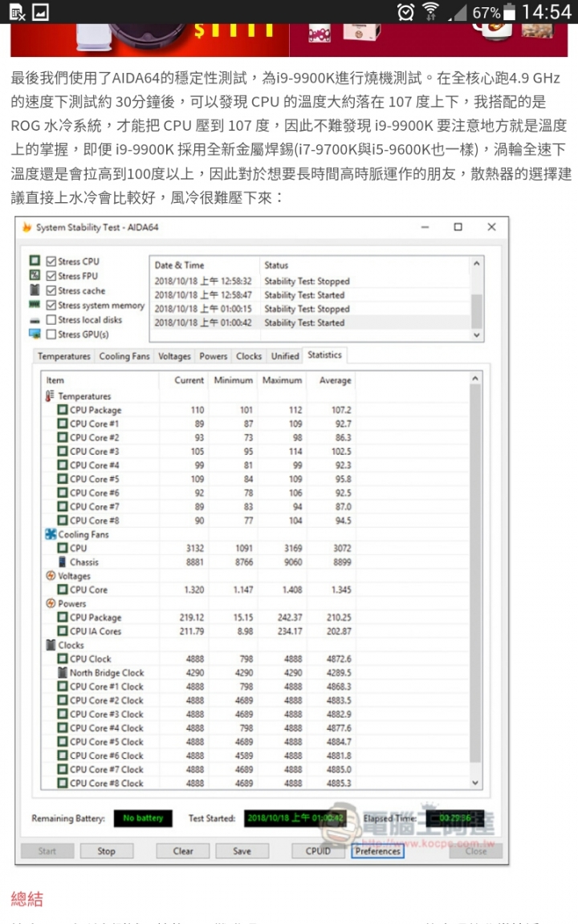Open the CPUID button

pyautogui.click(x=318, y=851)
